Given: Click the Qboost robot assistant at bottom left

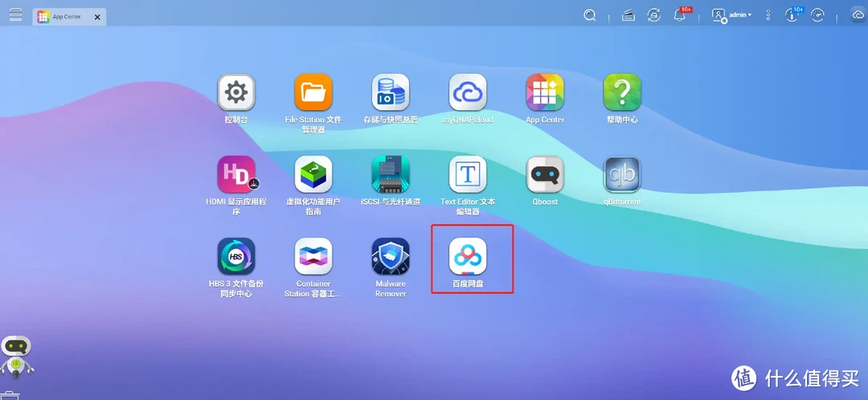Looking at the screenshot, I should tap(17, 357).
